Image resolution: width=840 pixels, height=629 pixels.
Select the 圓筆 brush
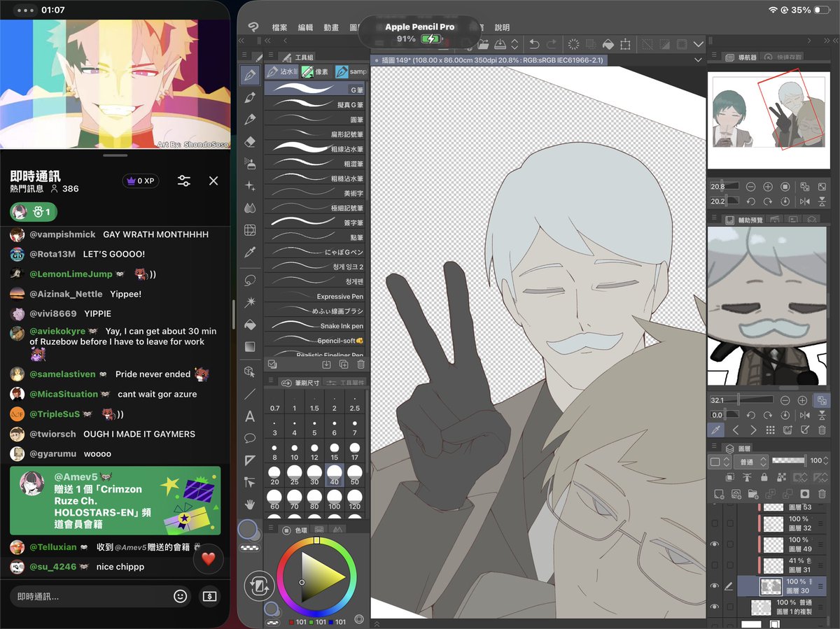(x=315, y=119)
